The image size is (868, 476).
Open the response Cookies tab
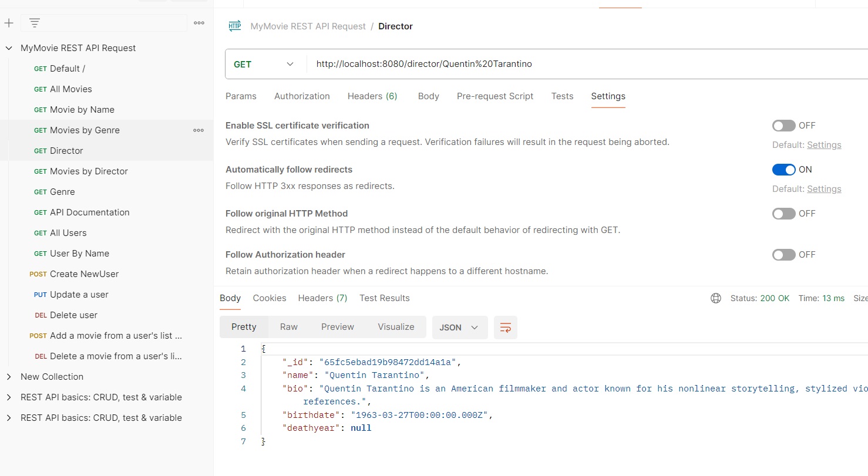click(270, 298)
